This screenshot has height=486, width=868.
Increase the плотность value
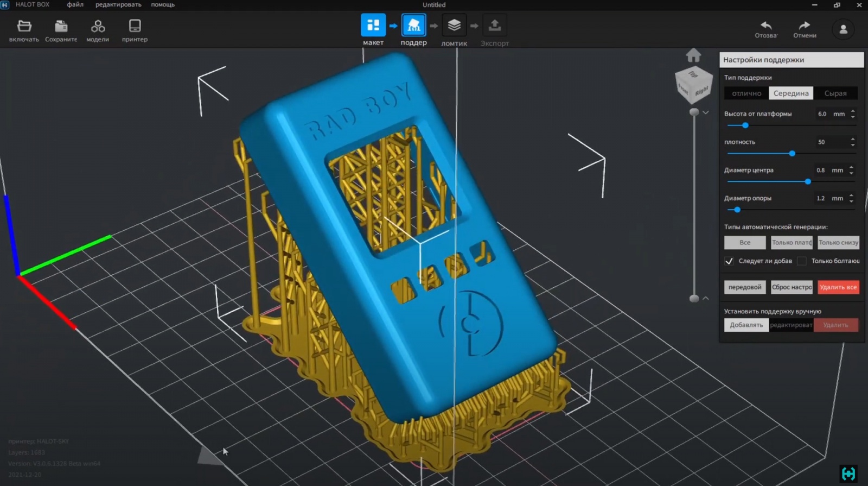(x=853, y=140)
